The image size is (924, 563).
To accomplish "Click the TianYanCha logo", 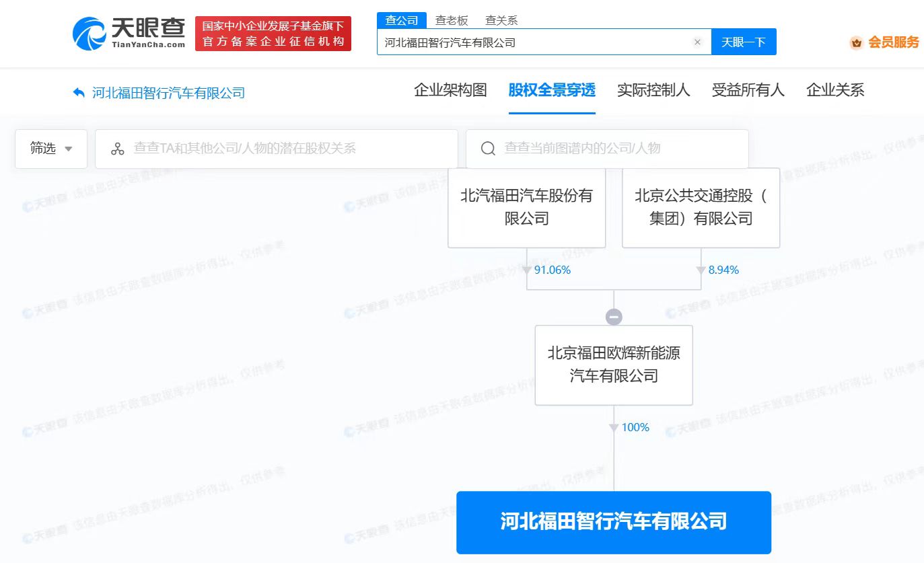I will pyautogui.click(x=129, y=34).
